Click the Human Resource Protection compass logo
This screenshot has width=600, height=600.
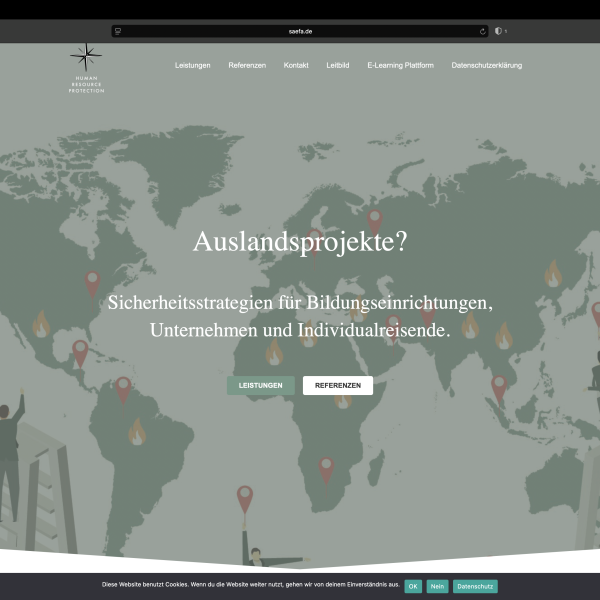click(x=86, y=68)
